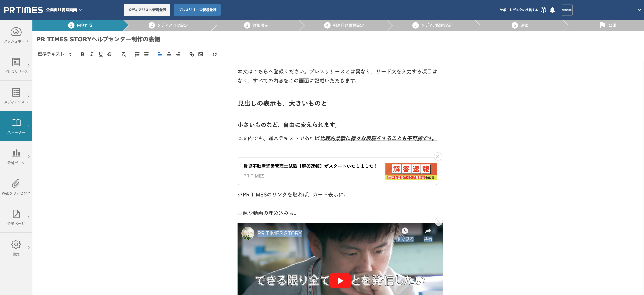Clear text formatting
This screenshot has height=295, width=644.
[x=123, y=54]
